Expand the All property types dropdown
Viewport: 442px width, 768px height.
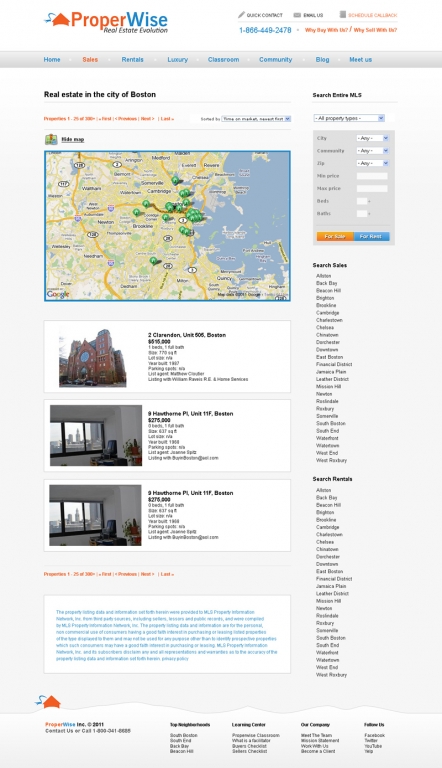349,118
